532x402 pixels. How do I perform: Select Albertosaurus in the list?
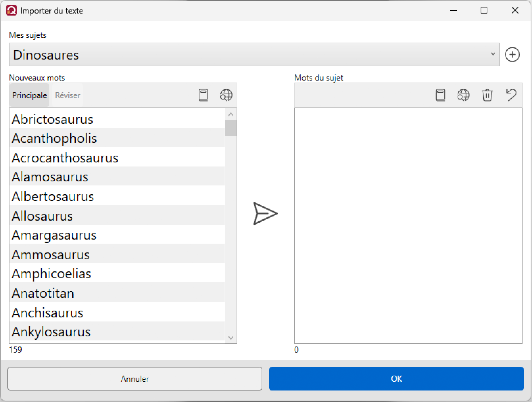point(117,196)
